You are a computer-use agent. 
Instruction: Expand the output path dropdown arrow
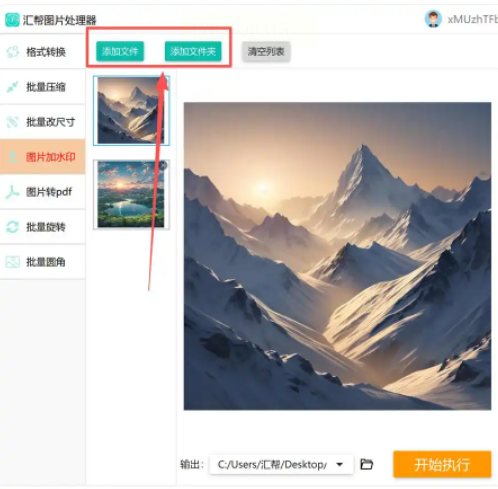tap(340, 464)
